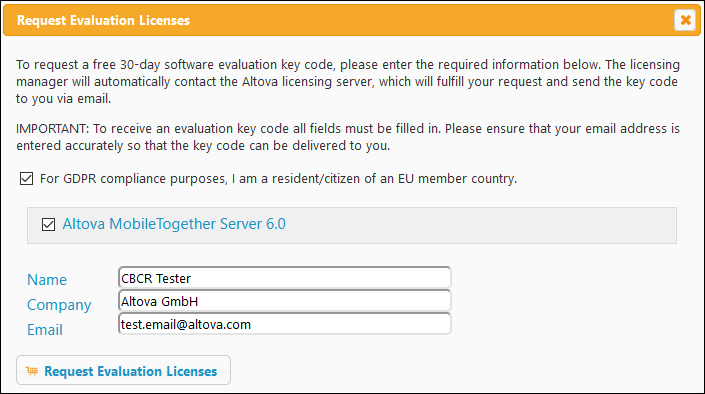Click the Email field label
The height and width of the screenshot is (394, 705).
[x=45, y=330]
